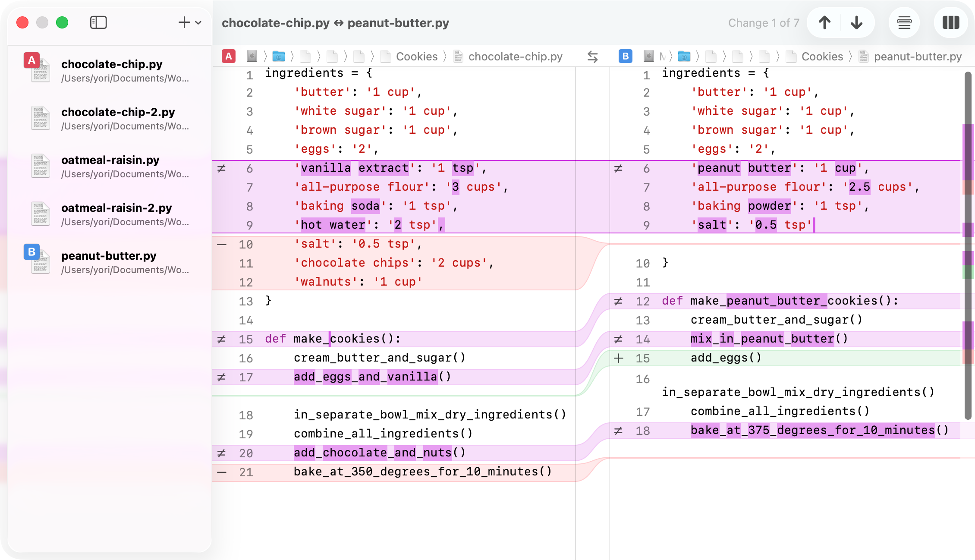Image resolution: width=975 pixels, height=560 pixels.
Task: Click the not-equal marker on left line 20
Action: tap(222, 453)
